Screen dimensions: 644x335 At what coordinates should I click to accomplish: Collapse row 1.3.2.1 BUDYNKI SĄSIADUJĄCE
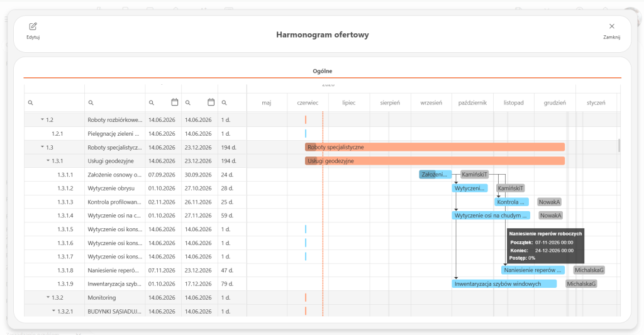54,310
